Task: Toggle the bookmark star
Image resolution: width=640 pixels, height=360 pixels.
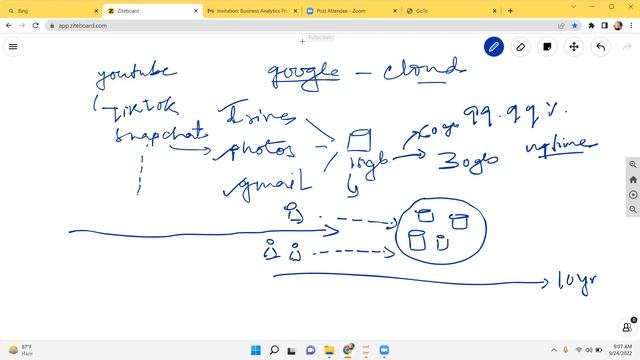Action: (x=575, y=26)
